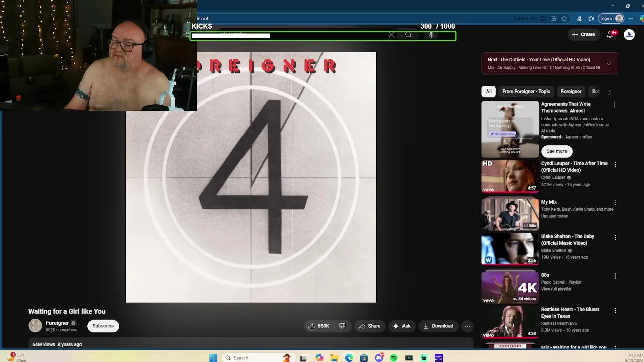Click the Foreigner 4 album art video player
644x362 pixels.
click(251, 177)
